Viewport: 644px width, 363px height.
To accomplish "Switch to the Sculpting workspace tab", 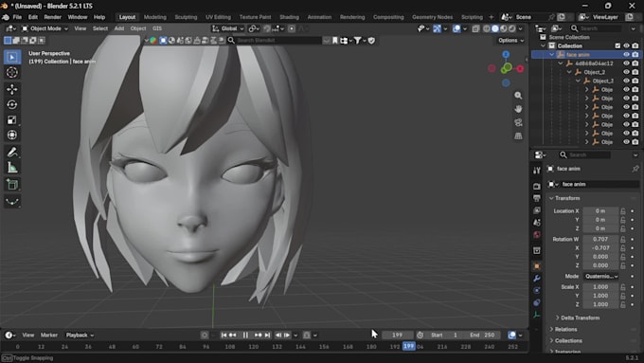I will (x=186, y=17).
